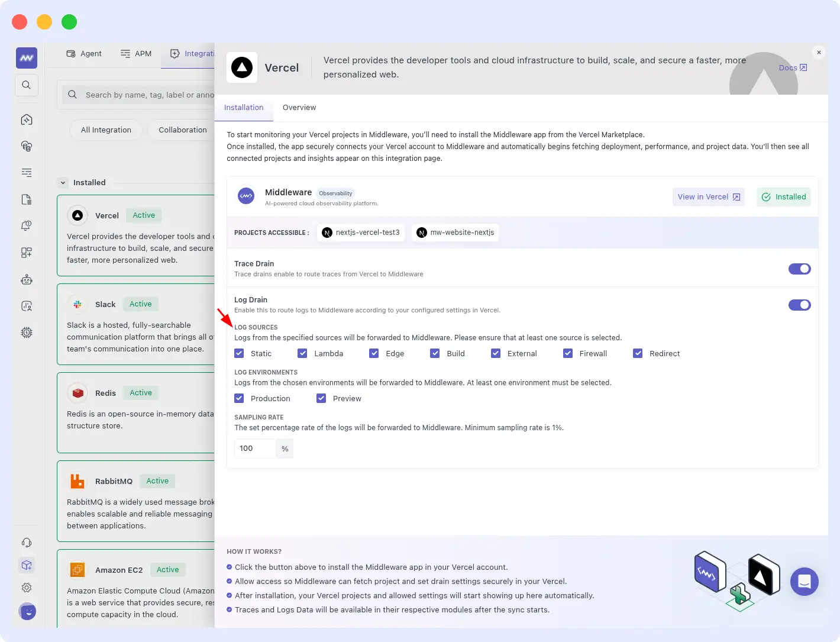The height and width of the screenshot is (642, 840).
Task: Open sidebar database icon
Action: [x=27, y=146]
